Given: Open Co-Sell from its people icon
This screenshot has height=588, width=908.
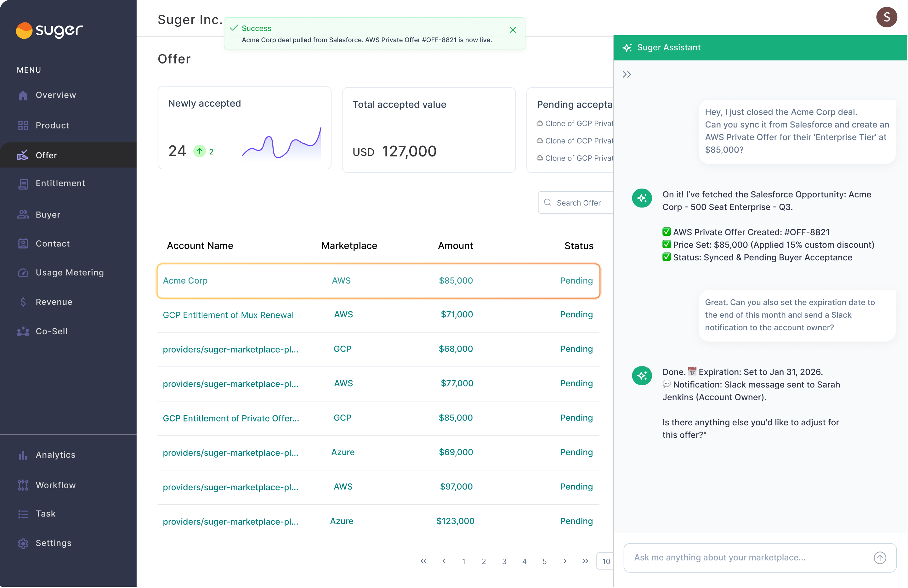Looking at the screenshot, I should pos(23,331).
